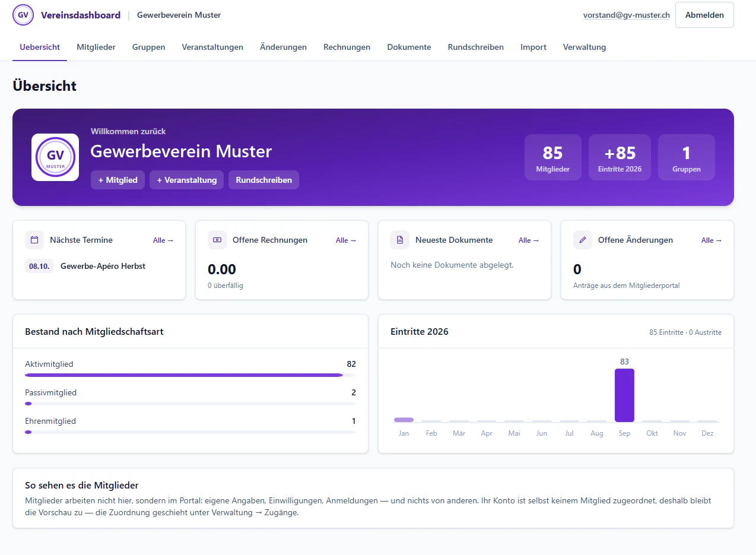Open Alle link in Offene Änderungen card
This screenshot has height=555, width=756.
click(711, 240)
